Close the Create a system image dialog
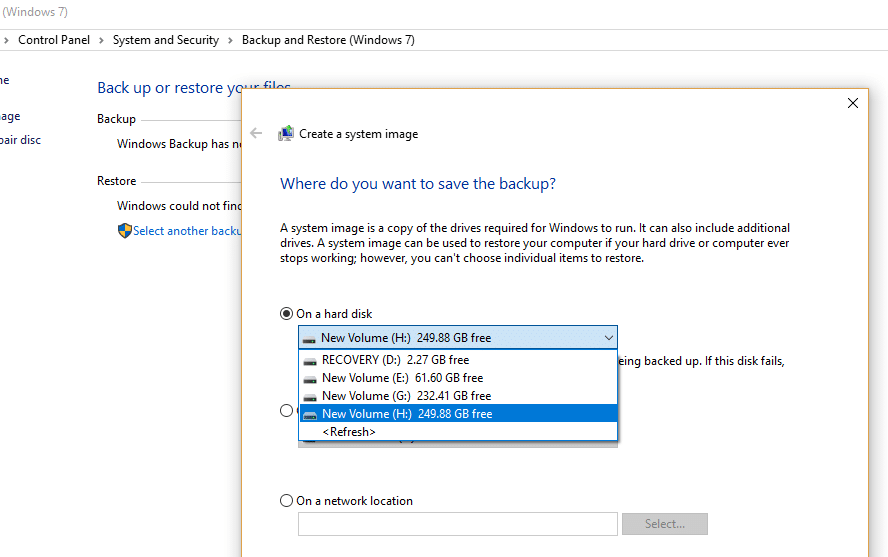Image resolution: width=888 pixels, height=557 pixels. pyautogui.click(x=852, y=103)
